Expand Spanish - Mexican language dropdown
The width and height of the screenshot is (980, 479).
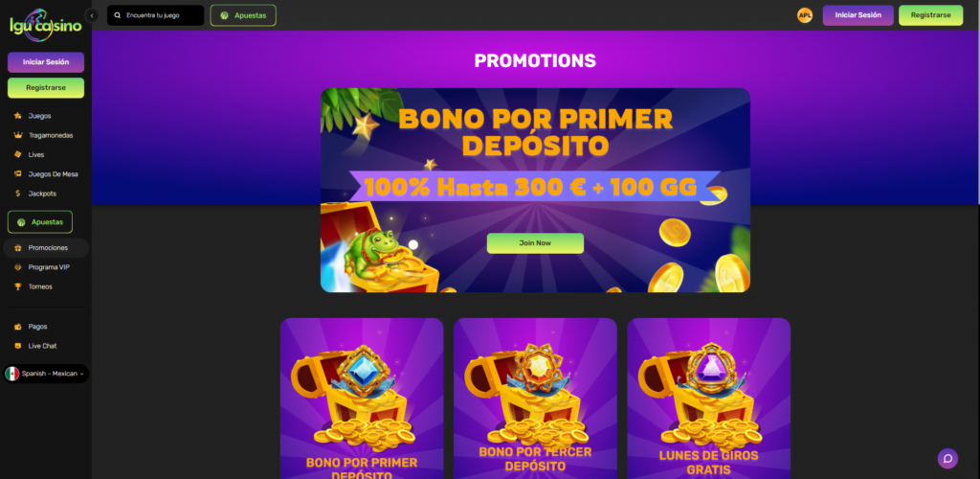tap(46, 374)
